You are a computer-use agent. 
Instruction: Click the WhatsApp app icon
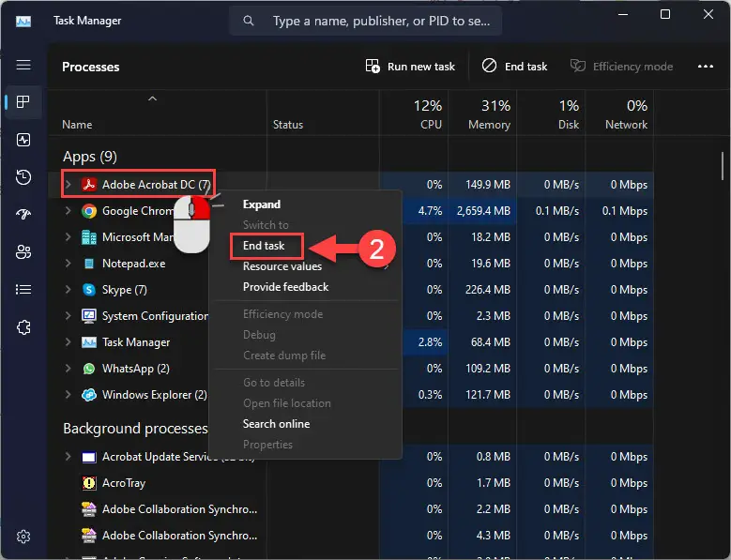coord(88,369)
